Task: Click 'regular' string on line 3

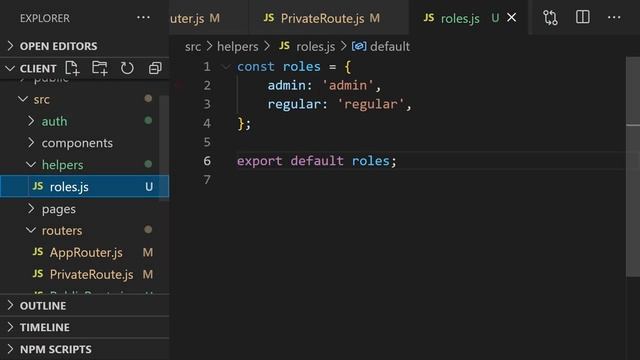Action: (371, 104)
